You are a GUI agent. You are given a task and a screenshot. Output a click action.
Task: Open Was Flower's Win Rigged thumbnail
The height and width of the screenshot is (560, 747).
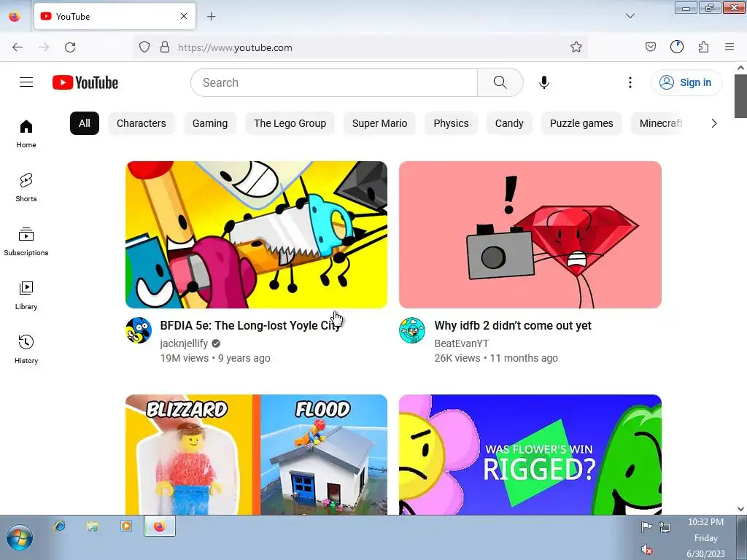[x=530, y=455]
